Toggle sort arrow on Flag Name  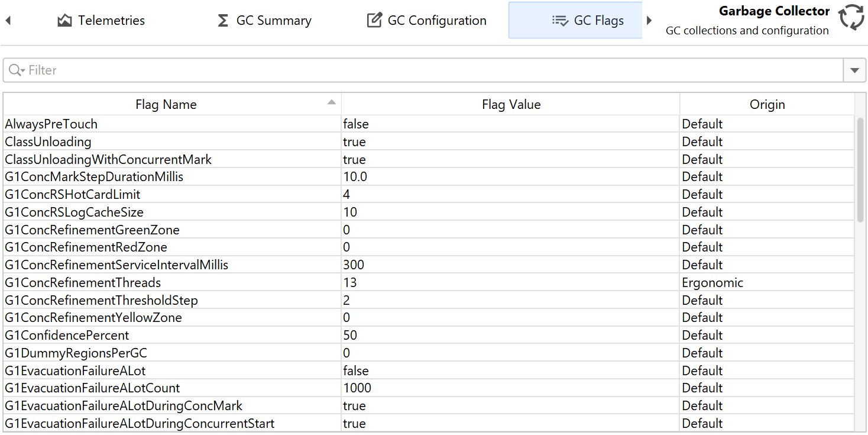pyautogui.click(x=332, y=102)
